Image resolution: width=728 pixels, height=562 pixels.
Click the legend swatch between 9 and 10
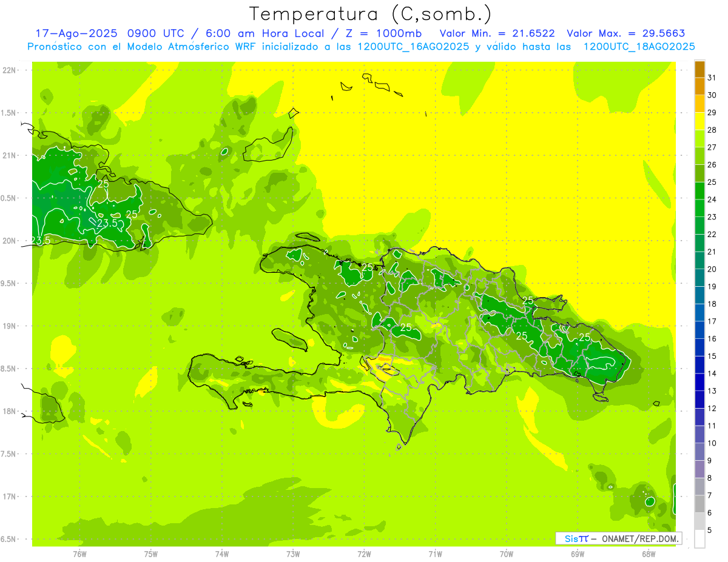pyautogui.click(x=699, y=452)
